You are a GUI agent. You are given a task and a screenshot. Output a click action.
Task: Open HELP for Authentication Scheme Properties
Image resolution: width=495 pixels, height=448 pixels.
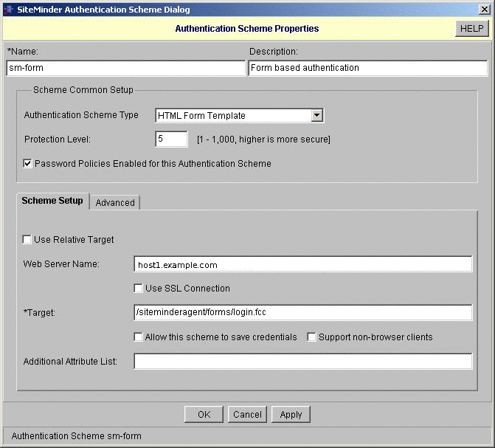pyautogui.click(x=471, y=29)
